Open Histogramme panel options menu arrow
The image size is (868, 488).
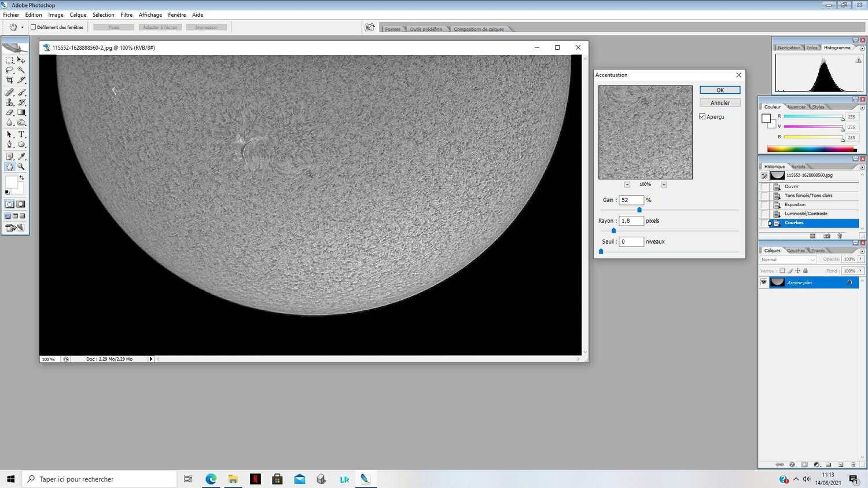click(862, 49)
